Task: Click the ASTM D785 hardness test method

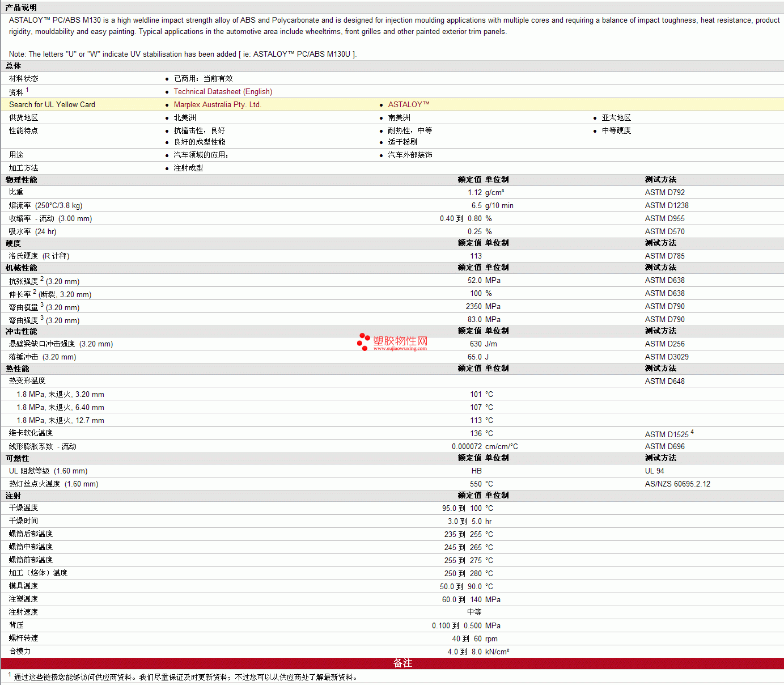Action: (665, 256)
